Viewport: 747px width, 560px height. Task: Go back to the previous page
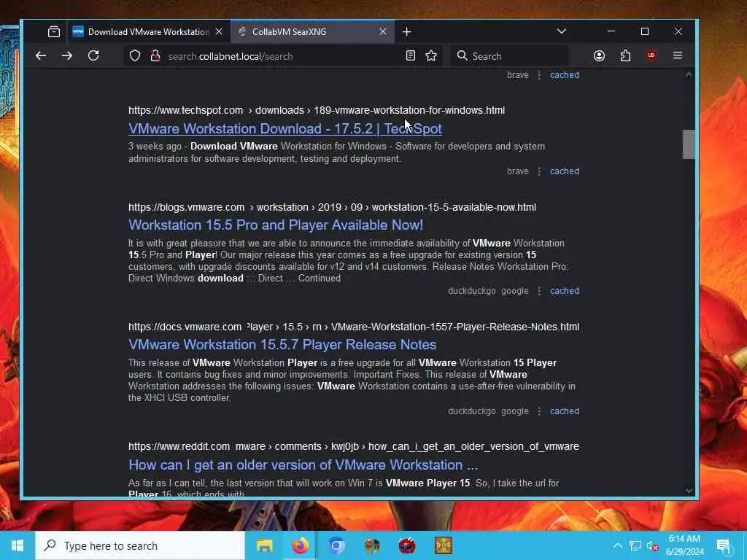(x=41, y=55)
